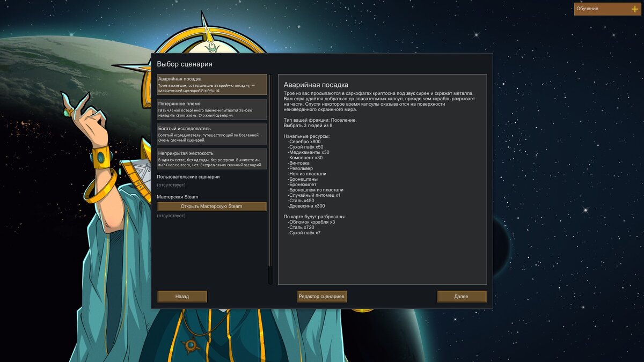The width and height of the screenshot is (644, 362).
Task: Select the Богатый исследователь scenario
Action: pos(212,134)
